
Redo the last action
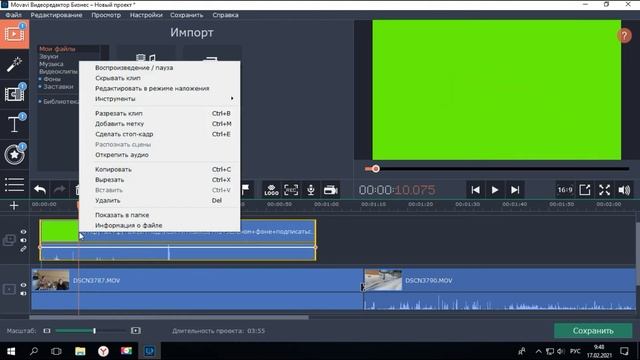[60, 190]
